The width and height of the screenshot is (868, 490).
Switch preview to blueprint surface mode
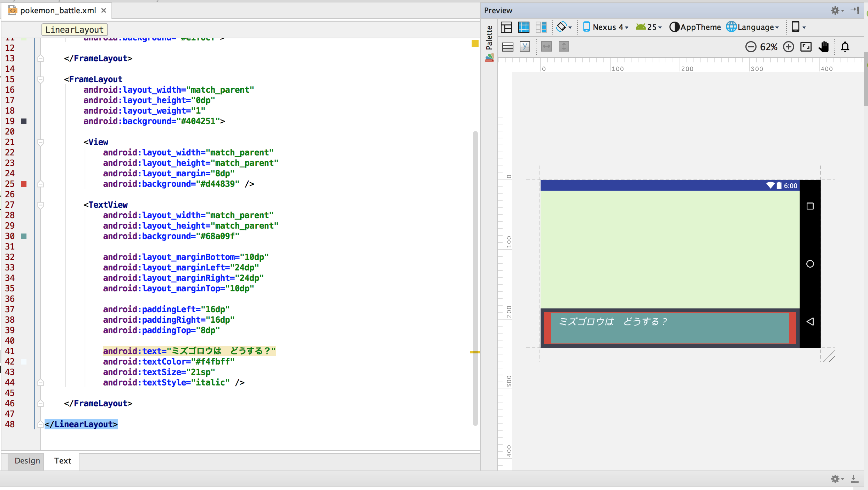tap(524, 27)
